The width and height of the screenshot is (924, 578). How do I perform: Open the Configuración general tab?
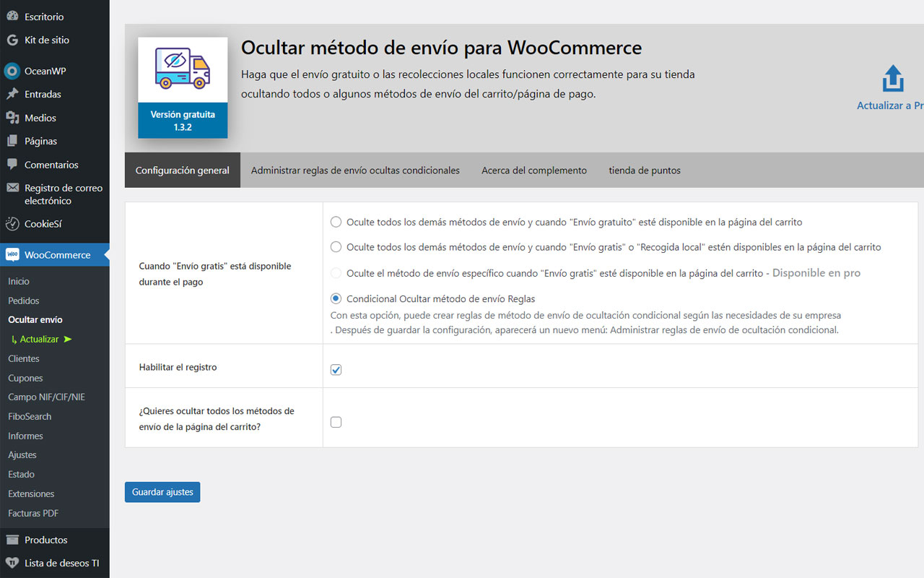coord(183,171)
